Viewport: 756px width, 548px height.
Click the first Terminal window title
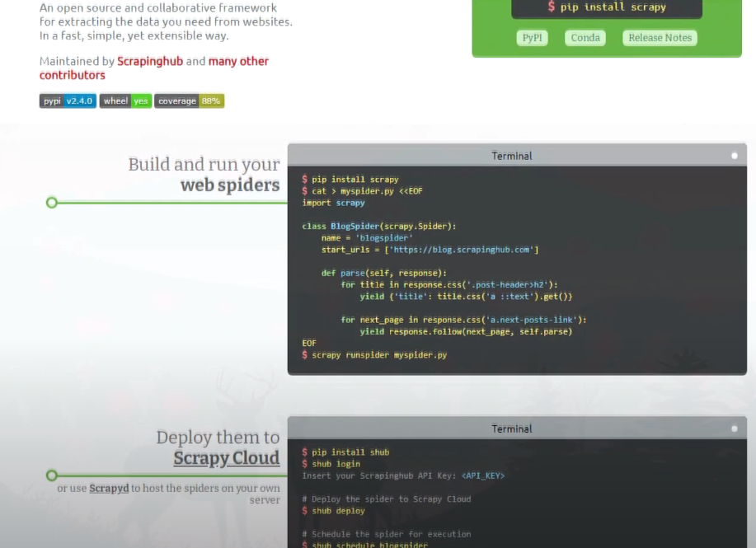pos(511,156)
